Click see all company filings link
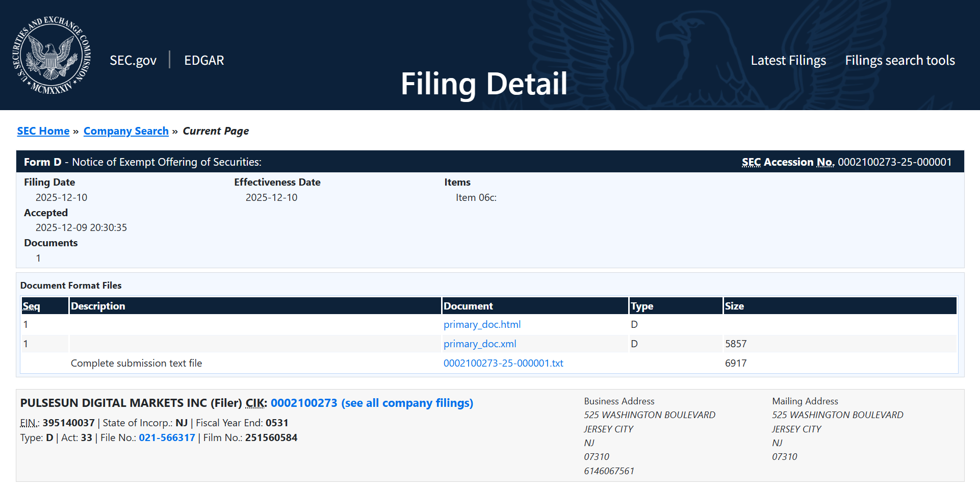This screenshot has height=490, width=980. coord(407,403)
